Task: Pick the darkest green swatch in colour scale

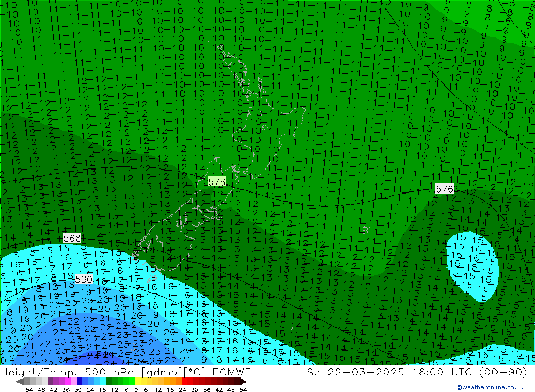Action: (x=109, y=382)
